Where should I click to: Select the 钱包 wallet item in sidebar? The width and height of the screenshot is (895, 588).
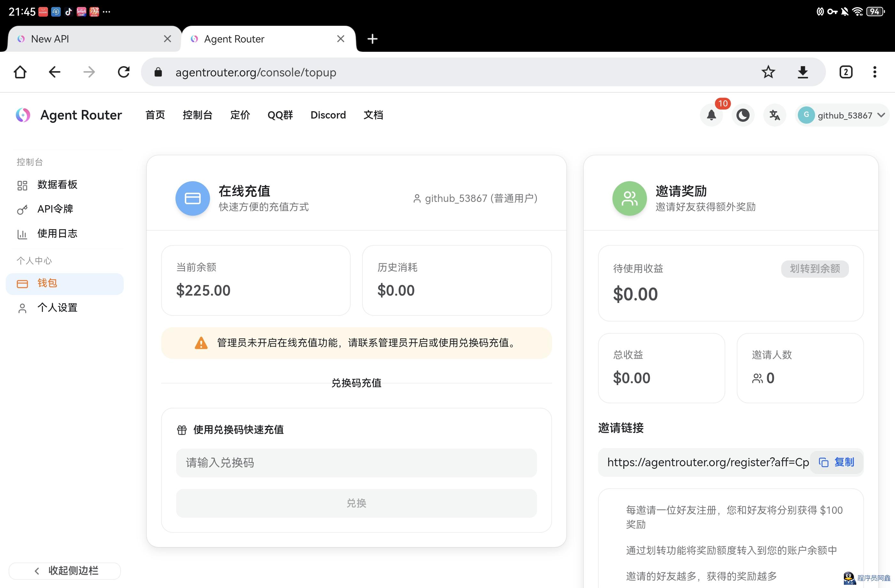pos(48,283)
